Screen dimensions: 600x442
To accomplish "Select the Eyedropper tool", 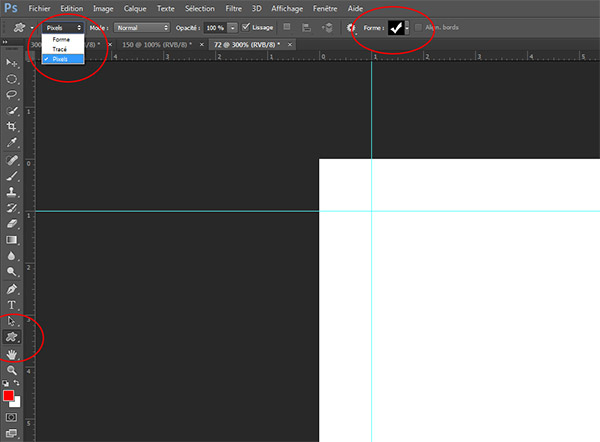I will click(11, 142).
